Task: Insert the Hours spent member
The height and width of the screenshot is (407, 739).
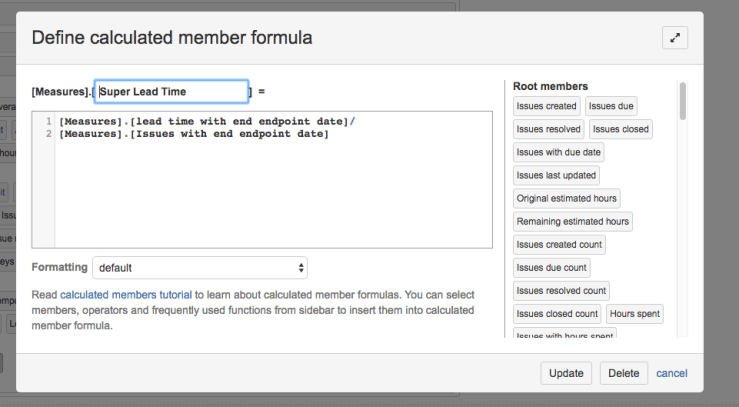Action: 634,314
